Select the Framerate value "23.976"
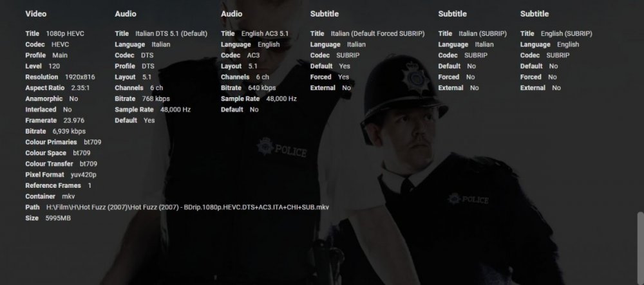This screenshot has height=285, width=644. click(x=74, y=120)
